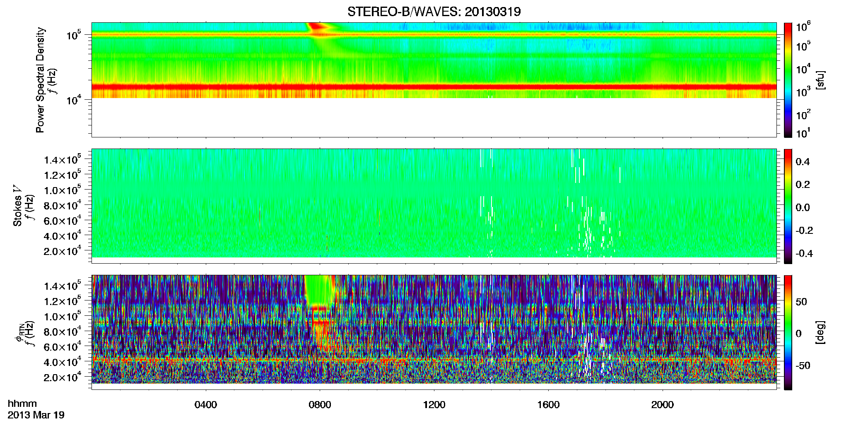
Task: Select the Power Spectral Density axis label
Action: click(40, 80)
